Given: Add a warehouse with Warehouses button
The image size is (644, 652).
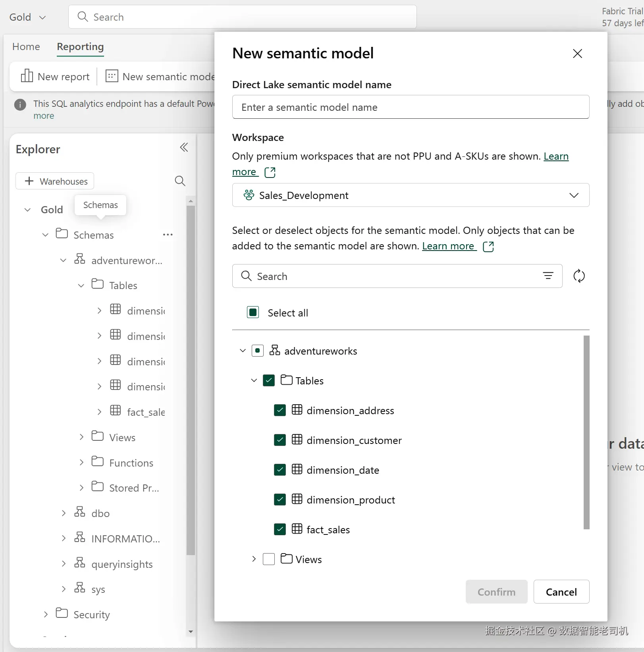Looking at the screenshot, I should pos(55,181).
